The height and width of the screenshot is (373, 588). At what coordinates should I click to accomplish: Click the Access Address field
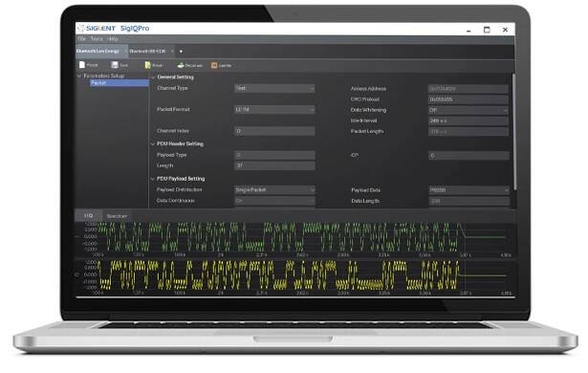click(468, 89)
